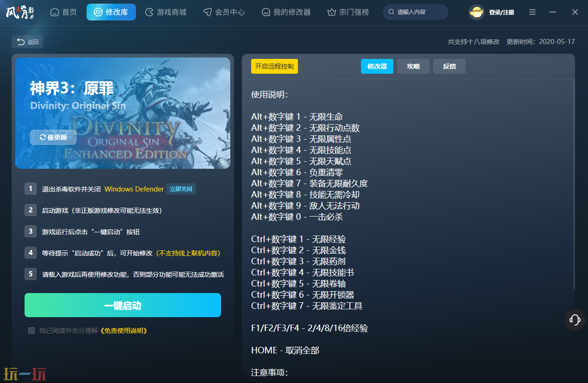Screen dimensions: 588x383
Task: Click the 催更新 request update button
Action: (53, 137)
